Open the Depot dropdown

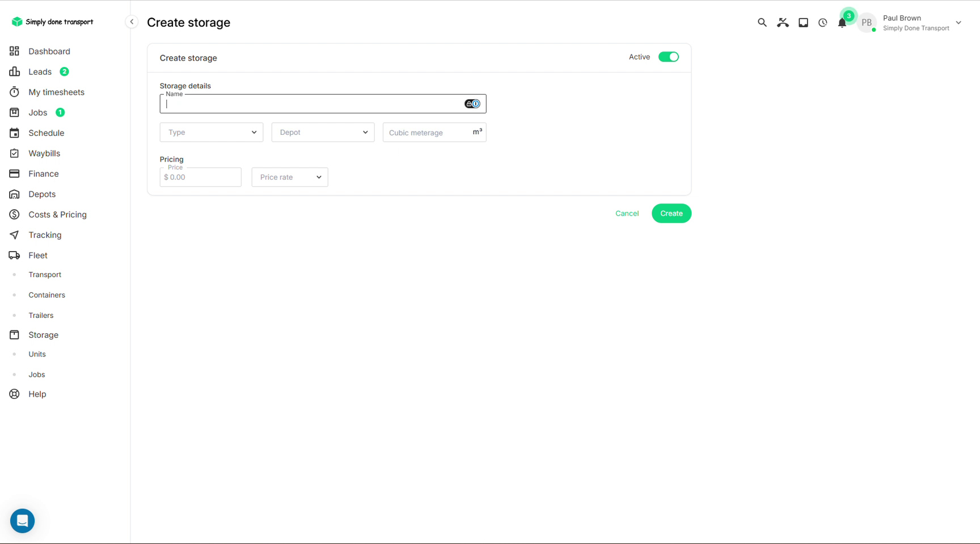323,132
